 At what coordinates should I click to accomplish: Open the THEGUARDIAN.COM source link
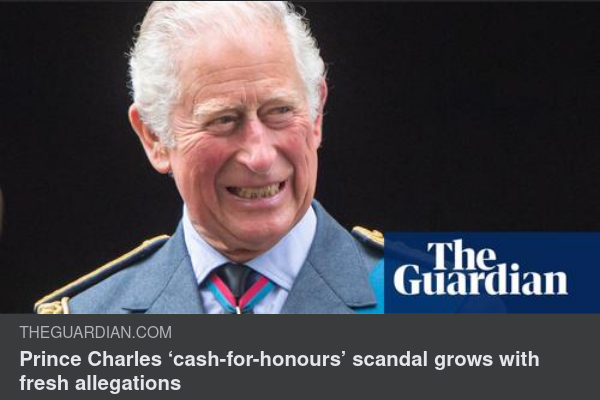tap(96, 332)
